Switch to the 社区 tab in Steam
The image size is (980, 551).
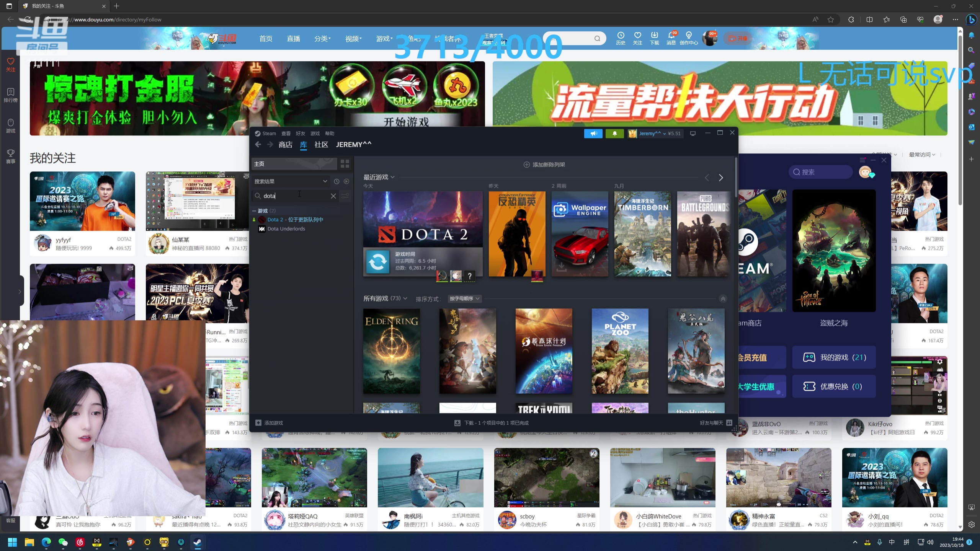[321, 144]
